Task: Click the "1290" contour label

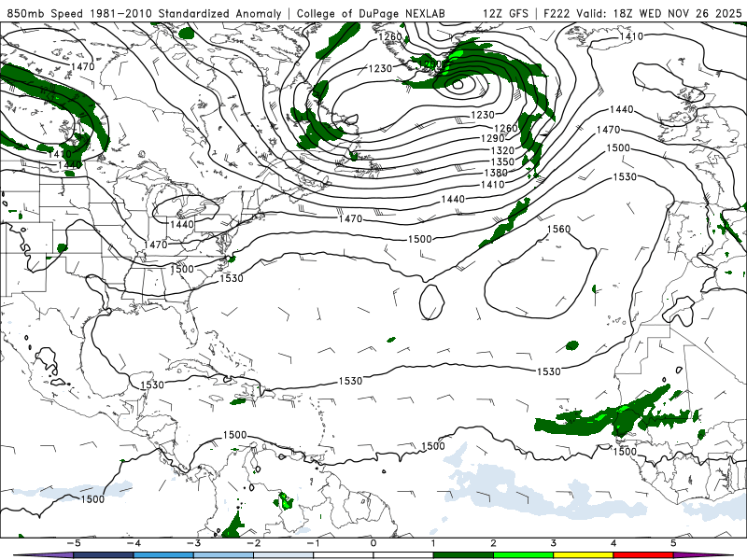Action: coord(493,138)
